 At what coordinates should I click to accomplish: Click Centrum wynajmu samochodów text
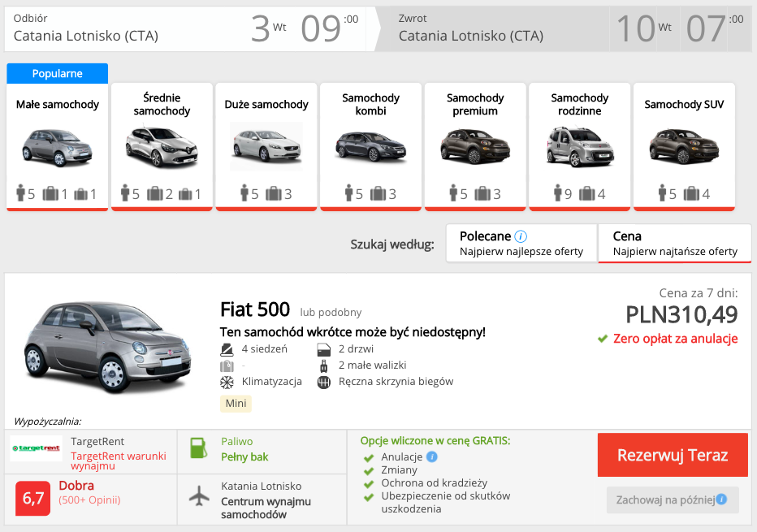266,508
